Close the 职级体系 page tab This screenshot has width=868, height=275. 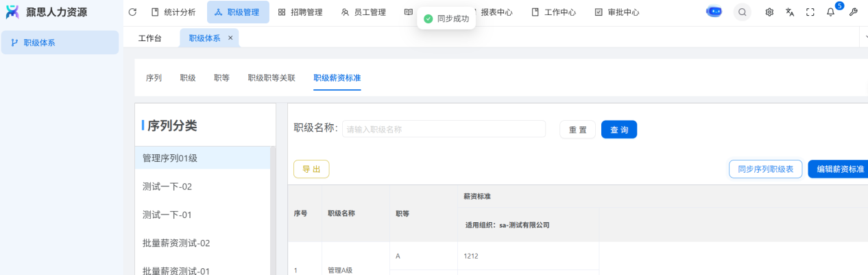point(230,38)
